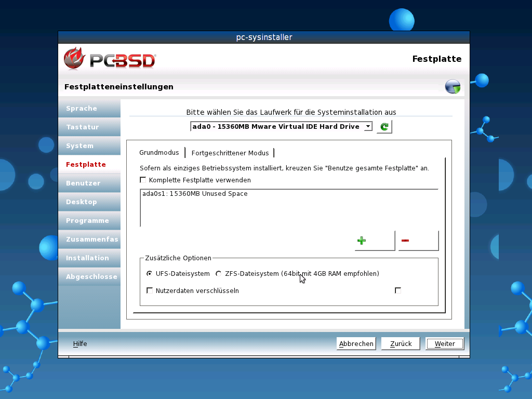Click the green plus to add a partition
The width and height of the screenshot is (532, 399).
tap(362, 240)
